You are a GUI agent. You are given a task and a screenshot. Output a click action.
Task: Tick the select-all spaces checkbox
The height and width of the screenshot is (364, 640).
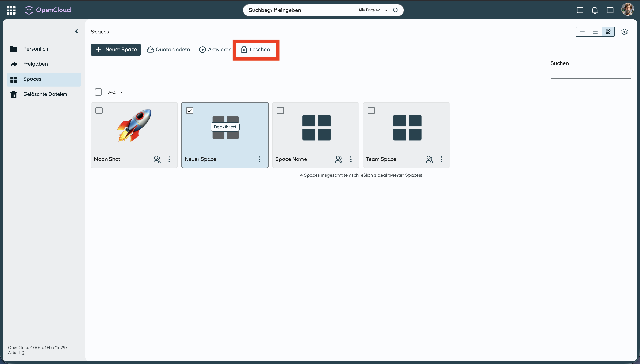tap(98, 92)
